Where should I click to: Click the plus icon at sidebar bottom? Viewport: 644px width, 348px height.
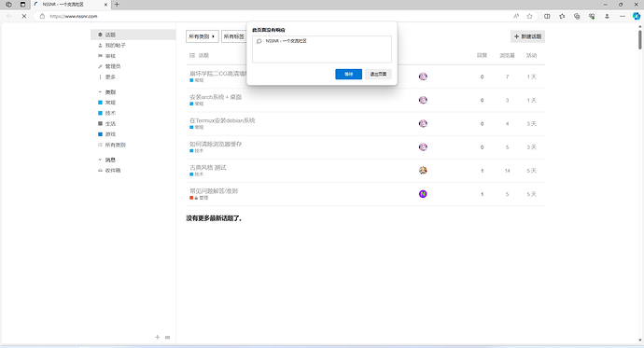click(158, 337)
